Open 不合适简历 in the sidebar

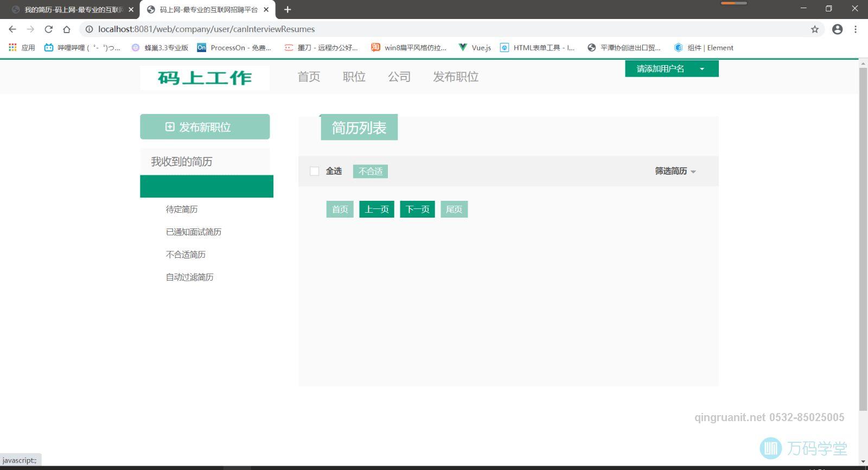(186, 255)
